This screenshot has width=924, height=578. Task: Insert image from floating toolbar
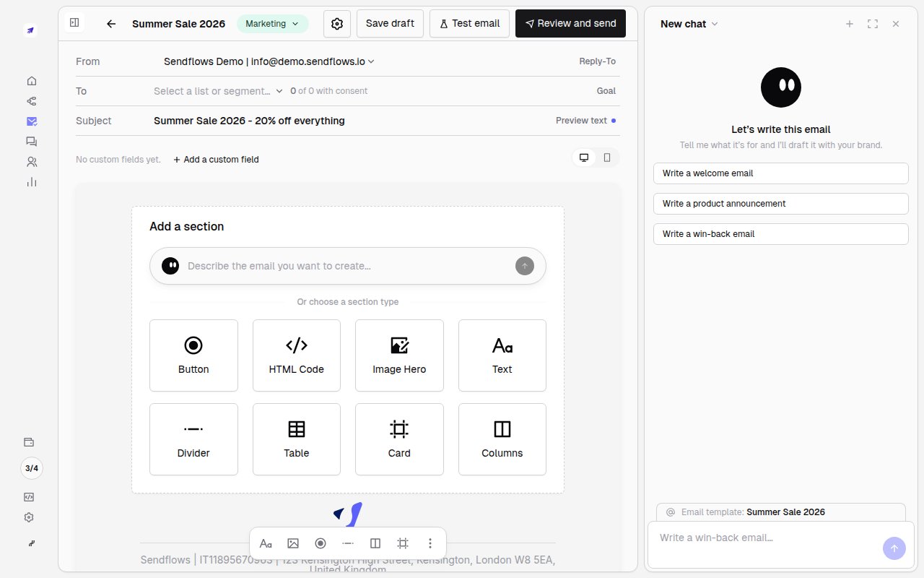(293, 543)
